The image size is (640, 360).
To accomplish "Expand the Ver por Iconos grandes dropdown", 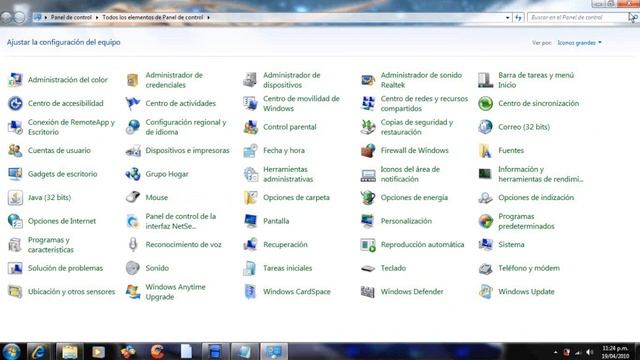I will tap(579, 42).
